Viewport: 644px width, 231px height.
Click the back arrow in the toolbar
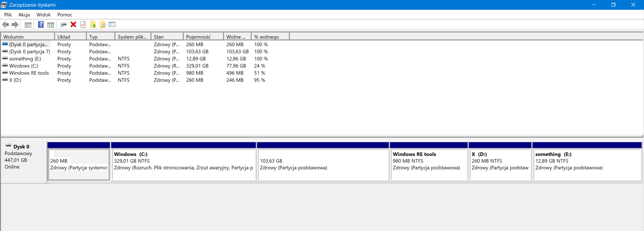[6, 24]
